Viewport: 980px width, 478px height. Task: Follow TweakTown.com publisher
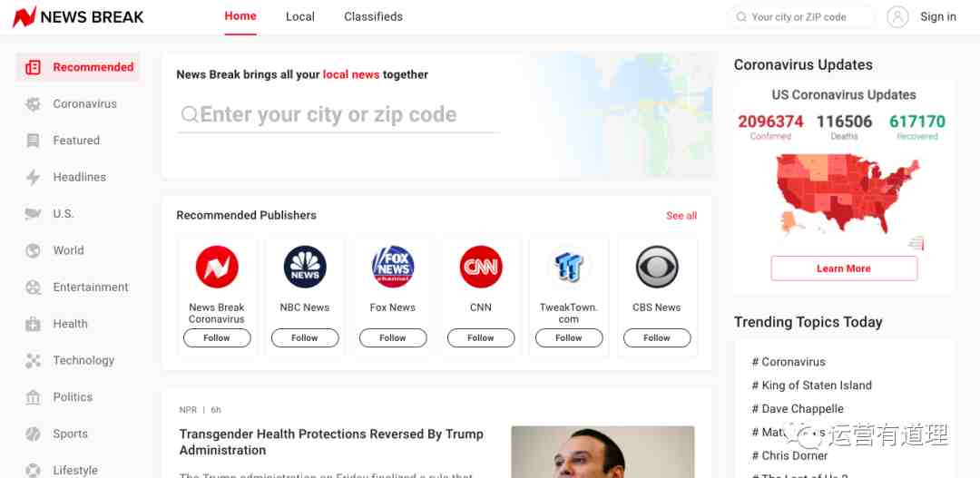569,338
